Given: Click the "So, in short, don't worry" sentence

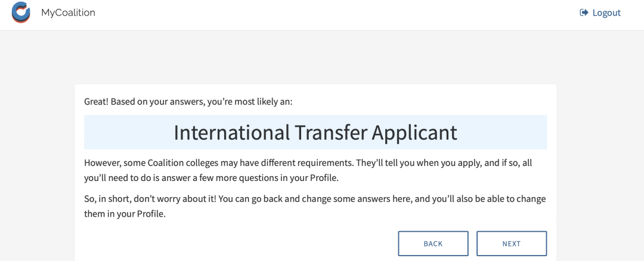Looking at the screenshot, I should pyautogui.click(x=315, y=207).
